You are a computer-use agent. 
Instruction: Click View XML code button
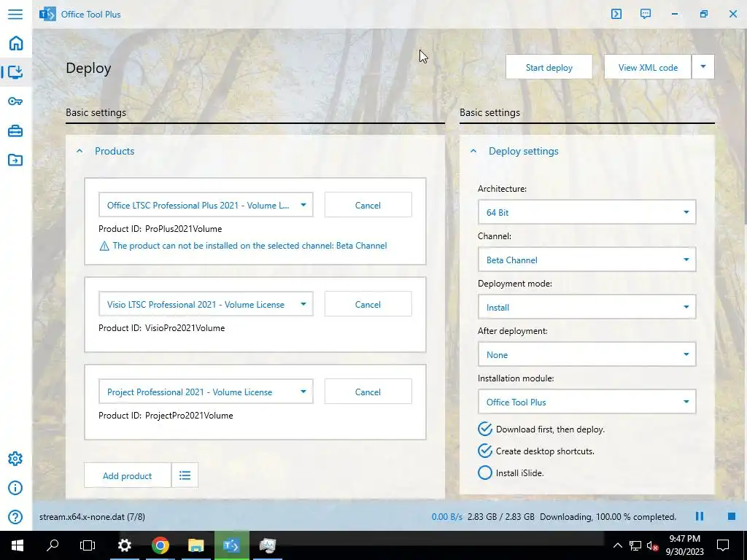point(648,66)
